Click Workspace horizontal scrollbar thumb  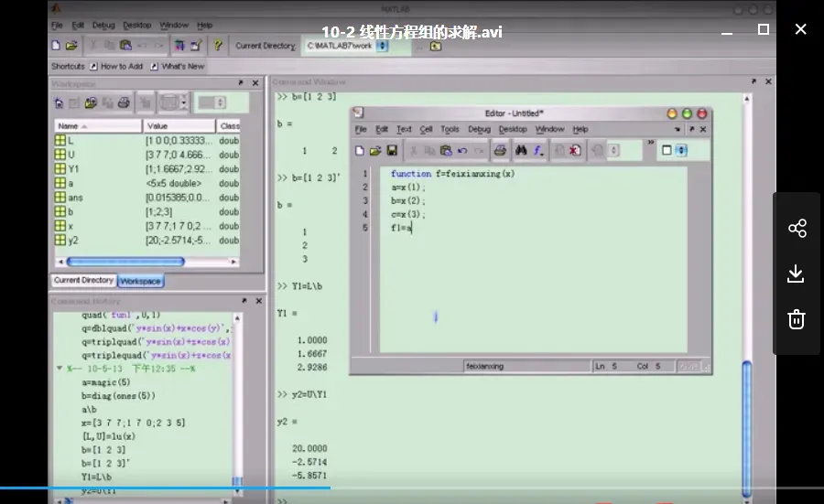click(x=125, y=262)
